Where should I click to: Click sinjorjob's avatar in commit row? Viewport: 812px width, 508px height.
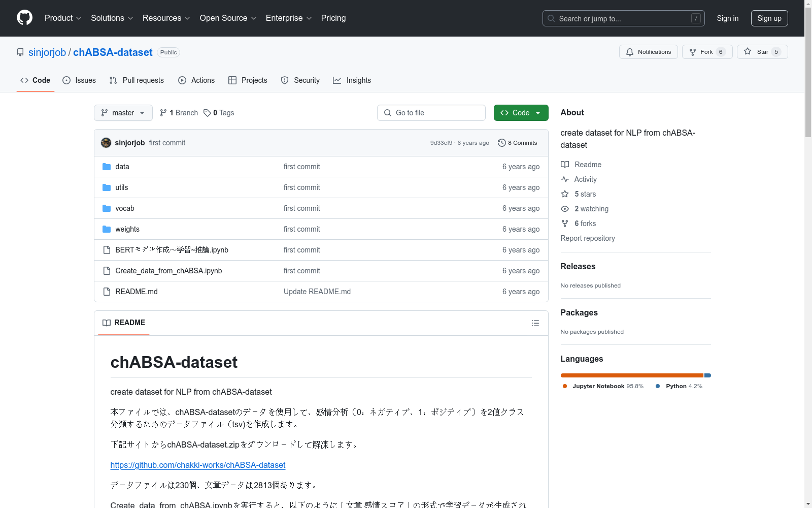click(x=106, y=143)
